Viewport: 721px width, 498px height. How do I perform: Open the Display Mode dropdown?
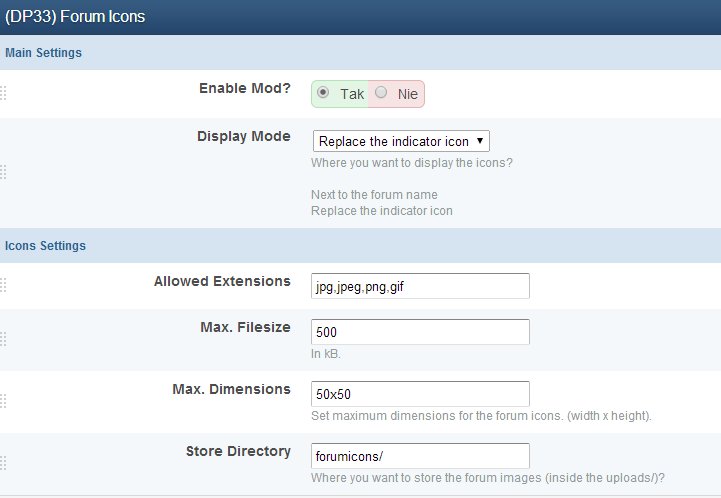coord(401,142)
